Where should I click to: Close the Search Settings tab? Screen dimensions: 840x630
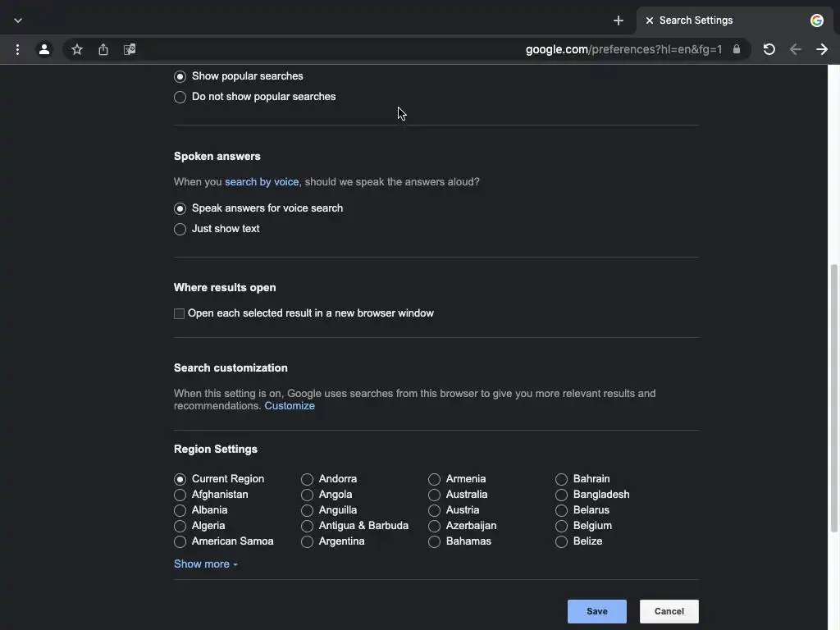[649, 21]
